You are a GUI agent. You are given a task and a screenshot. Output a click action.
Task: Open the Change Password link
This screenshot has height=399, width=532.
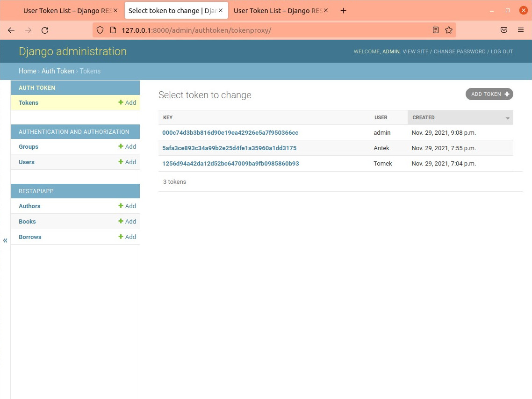tap(460, 51)
